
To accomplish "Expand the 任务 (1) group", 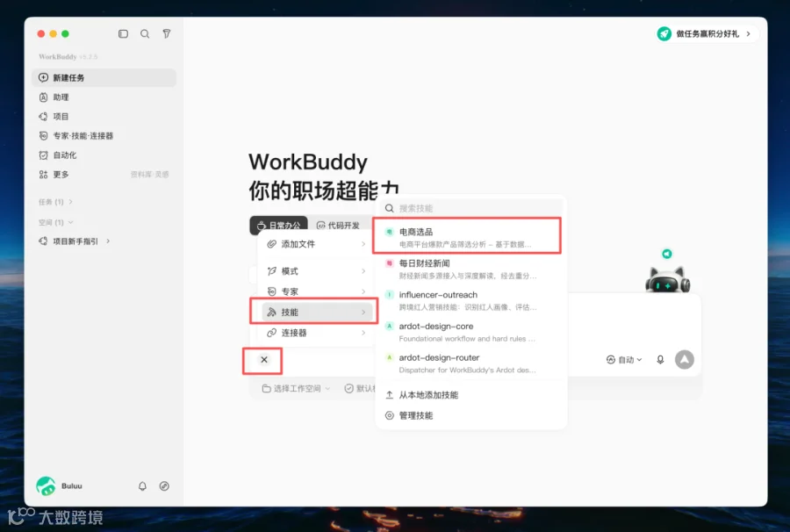I will (55, 202).
